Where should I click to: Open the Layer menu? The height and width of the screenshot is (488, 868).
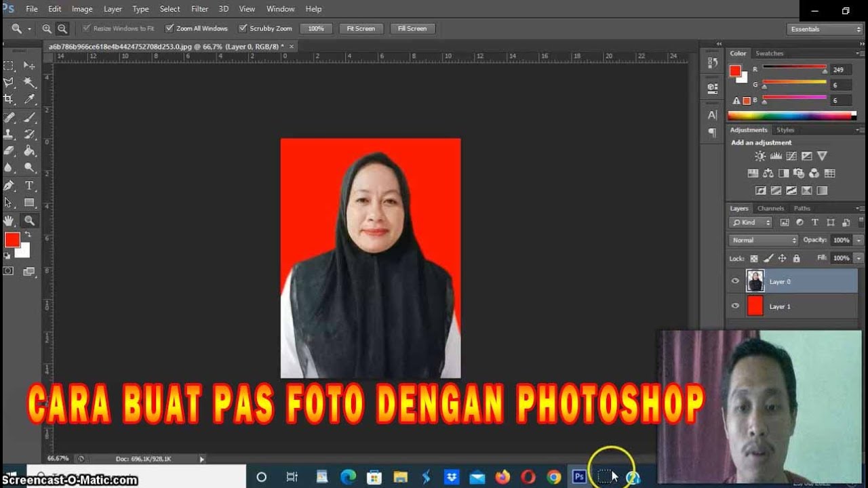(x=113, y=9)
